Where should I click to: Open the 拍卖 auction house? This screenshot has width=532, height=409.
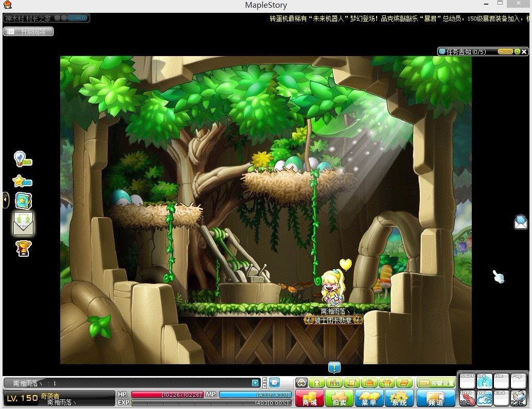click(339, 398)
